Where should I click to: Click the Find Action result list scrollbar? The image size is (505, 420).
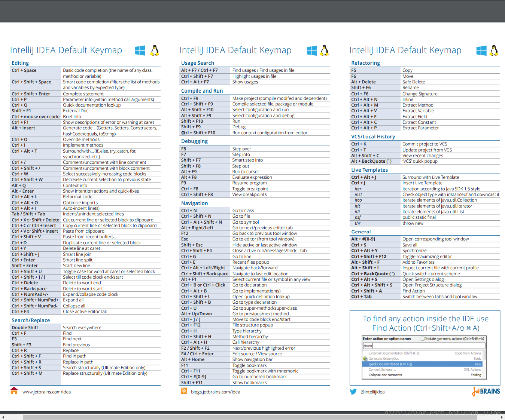484,365
